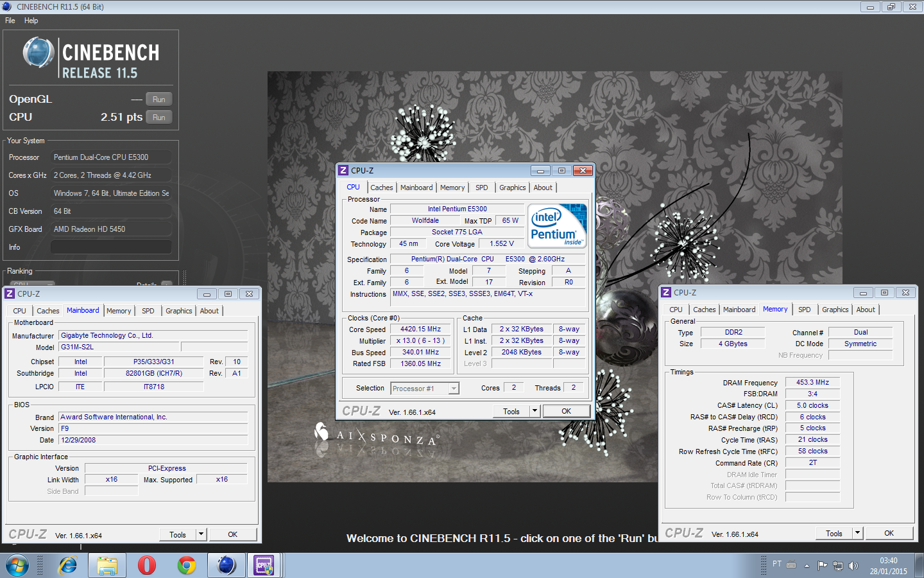The image size is (924, 578).
Task: Run the OpenGL benchmark
Action: 159,100
